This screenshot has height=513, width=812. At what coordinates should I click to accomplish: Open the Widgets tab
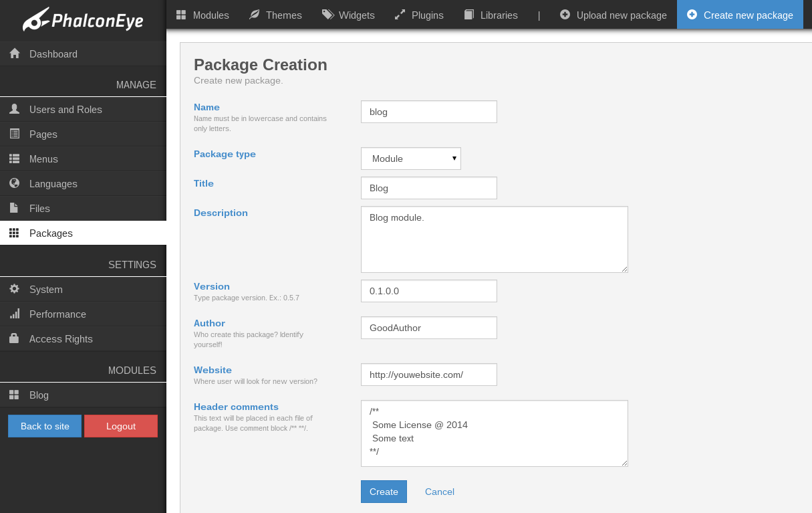[348, 15]
